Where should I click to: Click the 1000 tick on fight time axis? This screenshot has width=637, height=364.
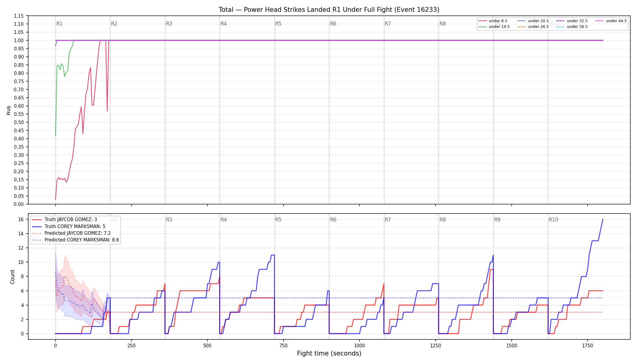[x=359, y=345]
